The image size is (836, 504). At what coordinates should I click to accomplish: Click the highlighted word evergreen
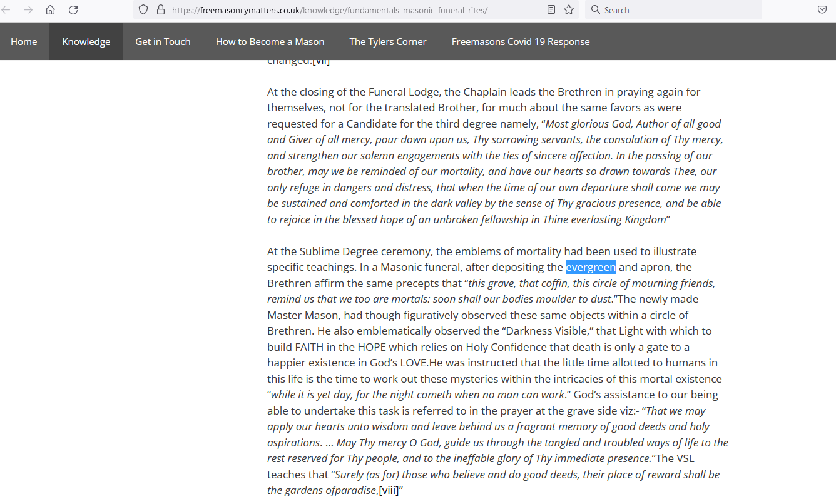pos(591,267)
